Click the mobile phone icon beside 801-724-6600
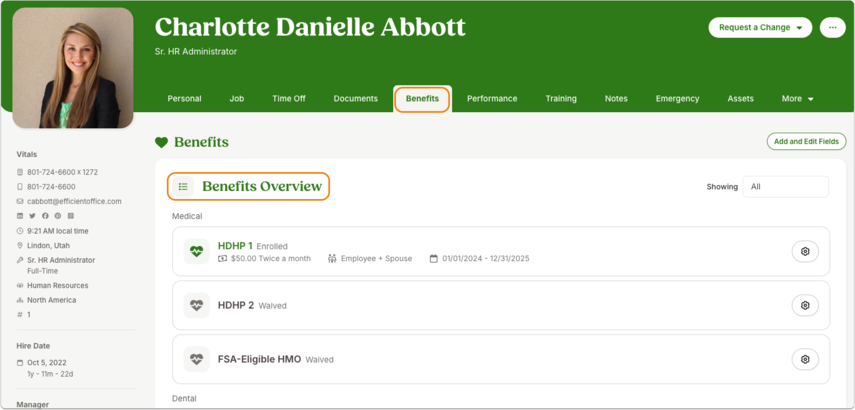Viewport: 855px width, 410px height. (x=20, y=186)
